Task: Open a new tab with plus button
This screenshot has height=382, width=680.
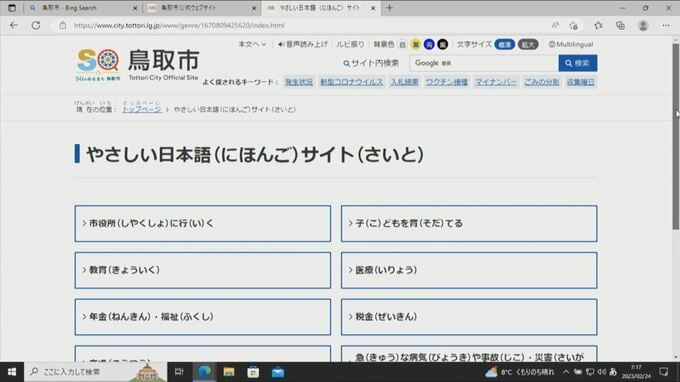Action: point(389,8)
